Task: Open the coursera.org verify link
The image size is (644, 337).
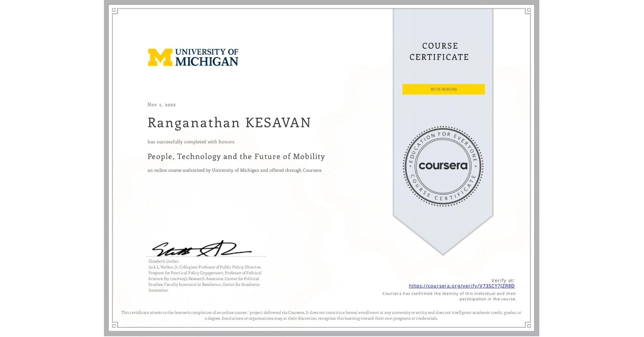Action: click(x=462, y=286)
